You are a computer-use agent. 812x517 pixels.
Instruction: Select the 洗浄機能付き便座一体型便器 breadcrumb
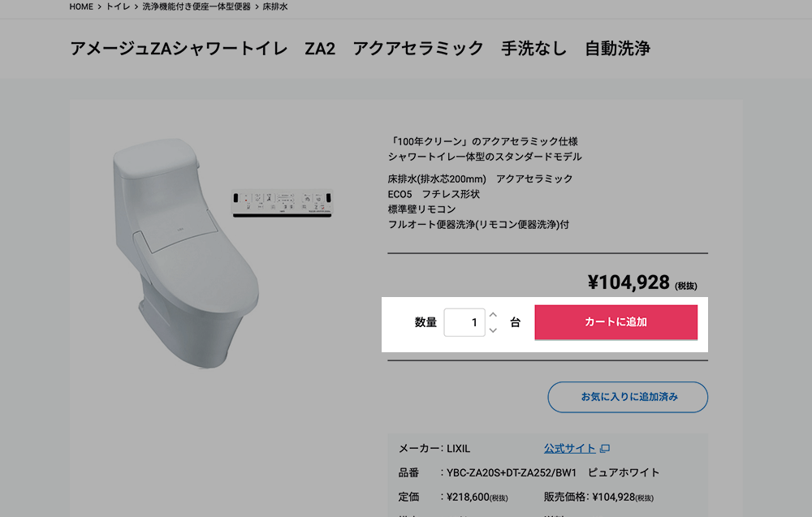(197, 6)
